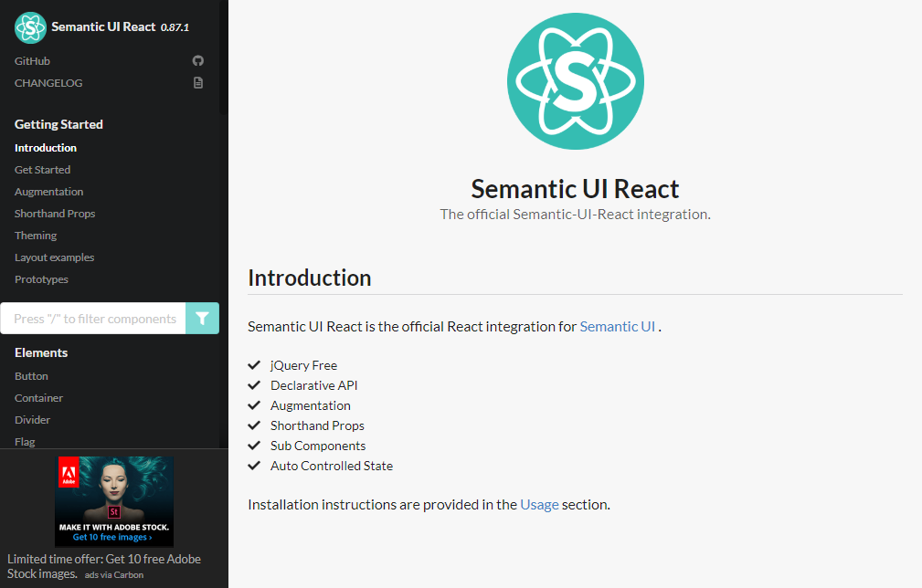
Task: Click the 0.87.1 version number
Action: coord(175,27)
